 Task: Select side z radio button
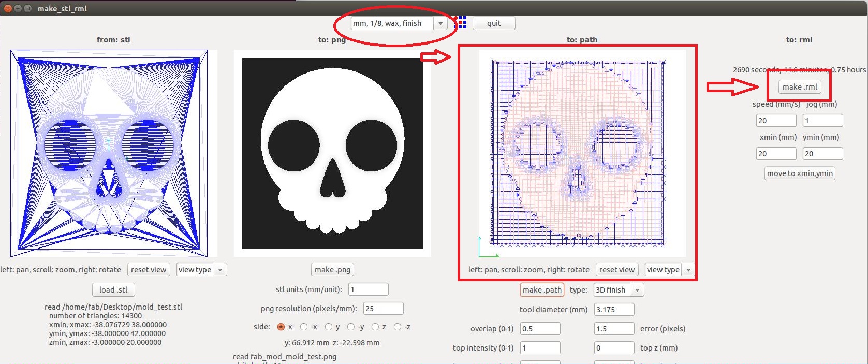point(375,327)
